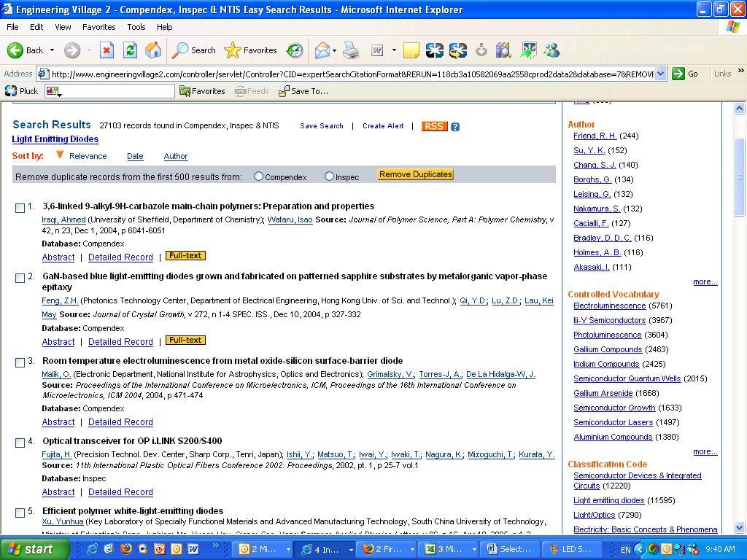Launch Internet Explorer from the quick launch

coord(92,549)
